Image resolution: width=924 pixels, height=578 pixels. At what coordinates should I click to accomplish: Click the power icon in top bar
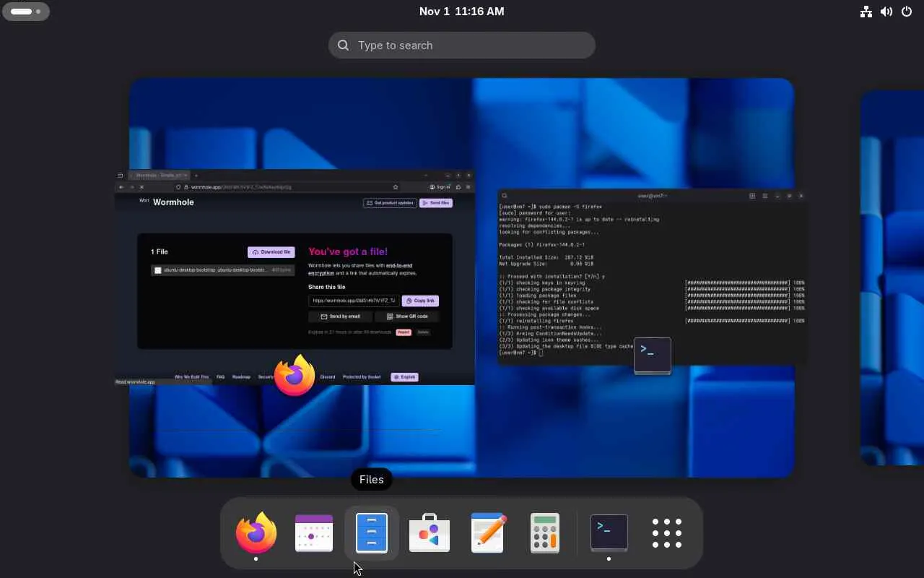click(907, 12)
